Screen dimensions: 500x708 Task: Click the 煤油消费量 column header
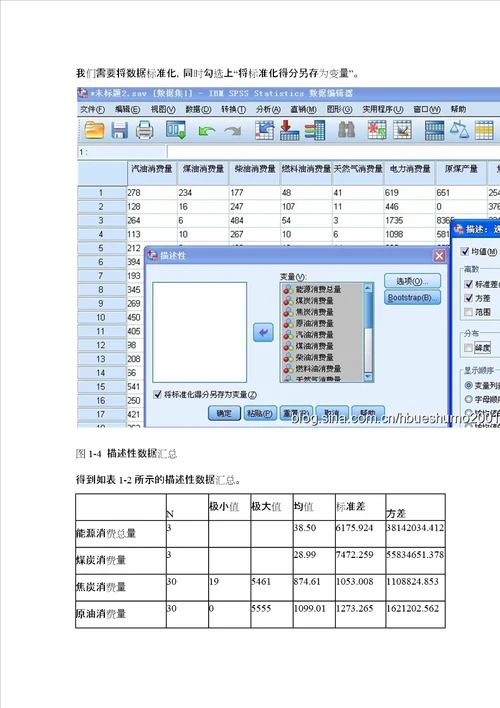pos(203,172)
